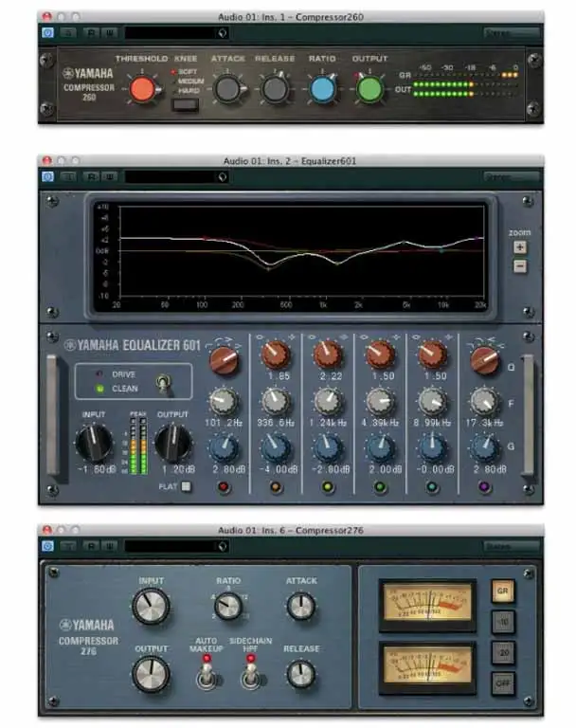Toggle the cyan band 5 enable LED

(432, 487)
